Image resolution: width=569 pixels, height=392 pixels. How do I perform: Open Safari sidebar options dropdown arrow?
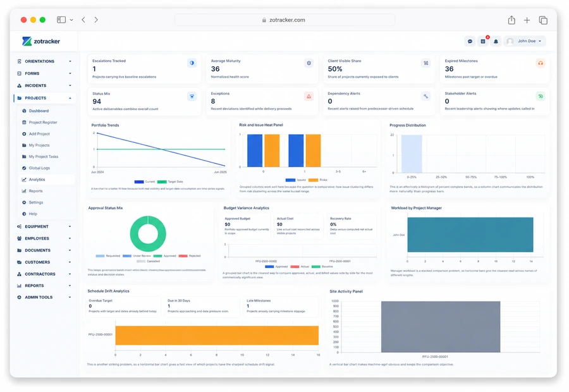tap(71, 20)
